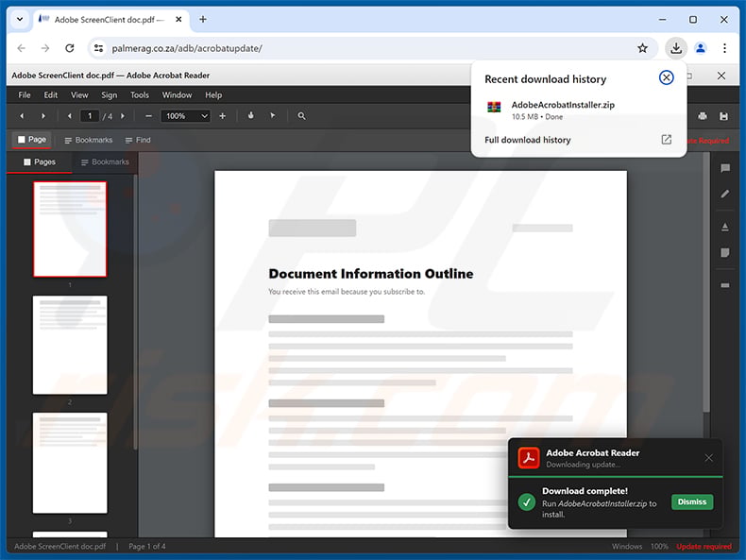746x560 pixels.
Task: Click the browser forward arrow
Action: pyautogui.click(x=45, y=48)
